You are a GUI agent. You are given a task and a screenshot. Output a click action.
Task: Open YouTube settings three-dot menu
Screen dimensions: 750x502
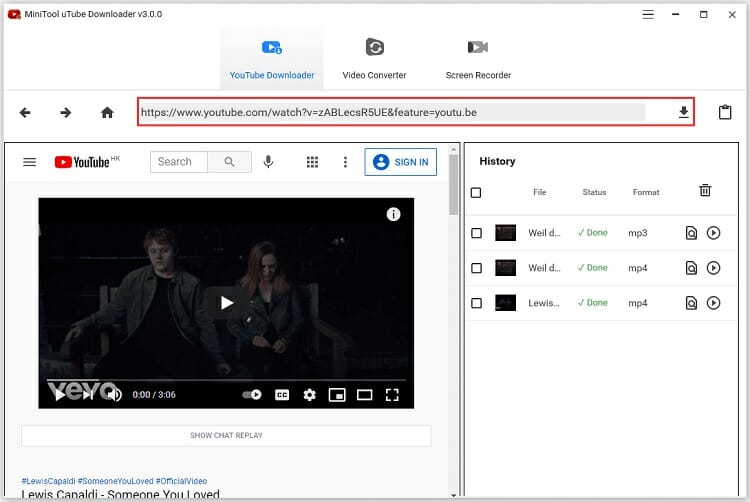pyautogui.click(x=345, y=162)
